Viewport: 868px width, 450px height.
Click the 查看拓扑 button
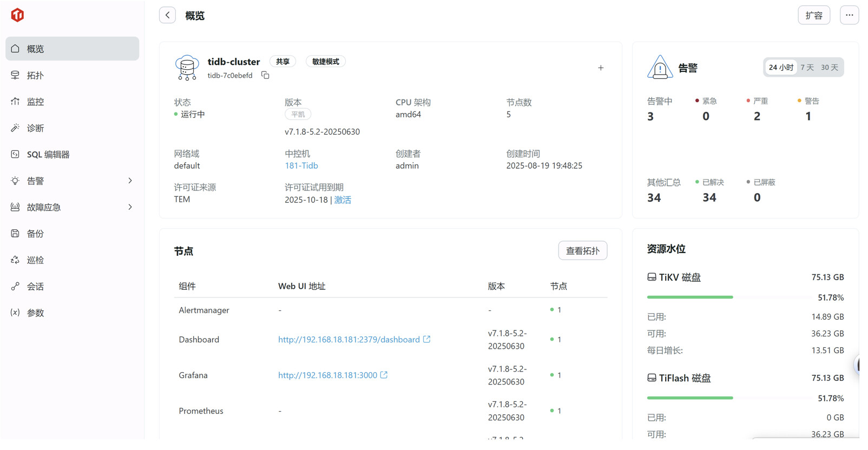pyautogui.click(x=582, y=251)
